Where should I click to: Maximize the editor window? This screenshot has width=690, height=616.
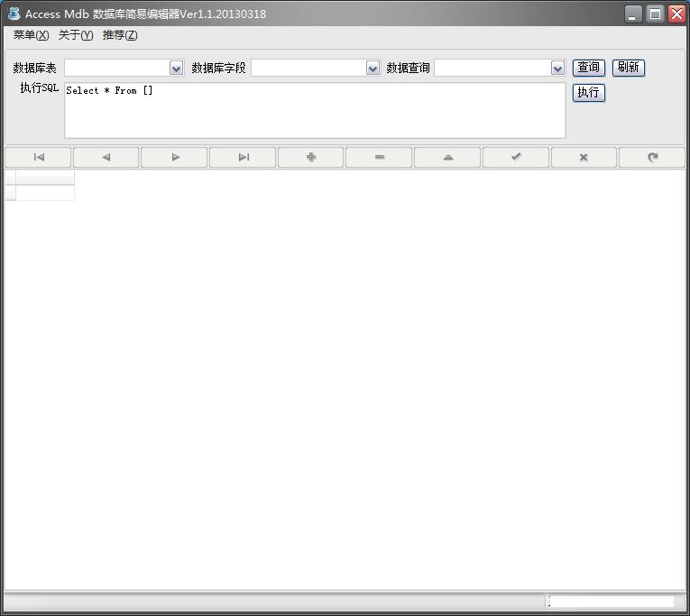[655, 14]
